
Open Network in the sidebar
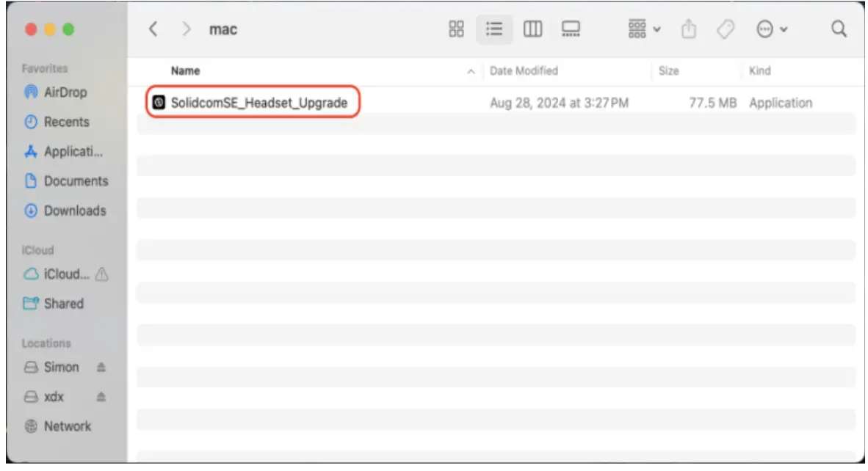coord(57,426)
